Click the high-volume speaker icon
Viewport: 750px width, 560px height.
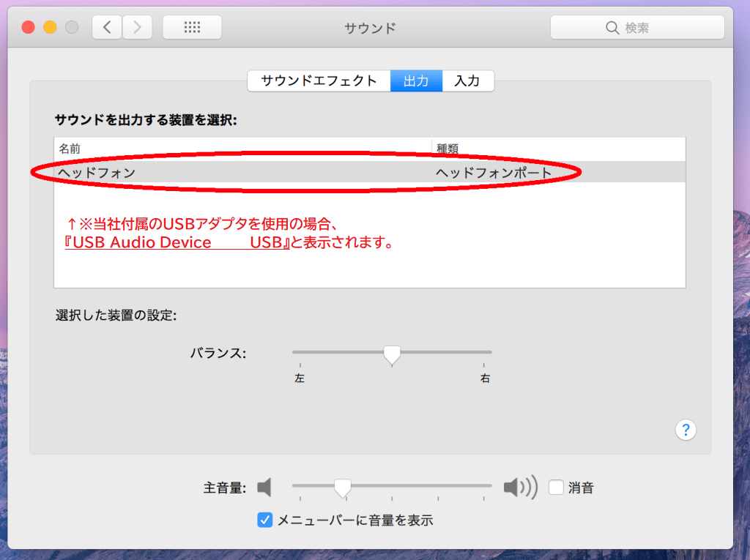click(521, 488)
